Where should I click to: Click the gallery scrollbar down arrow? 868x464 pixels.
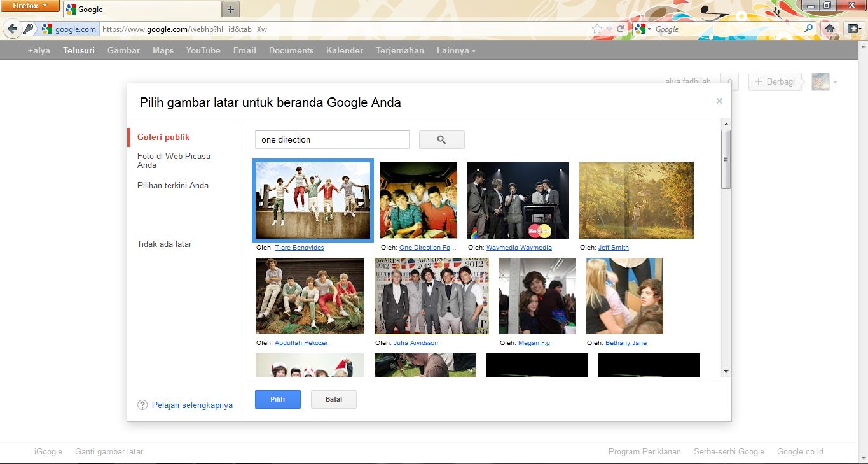click(x=726, y=372)
